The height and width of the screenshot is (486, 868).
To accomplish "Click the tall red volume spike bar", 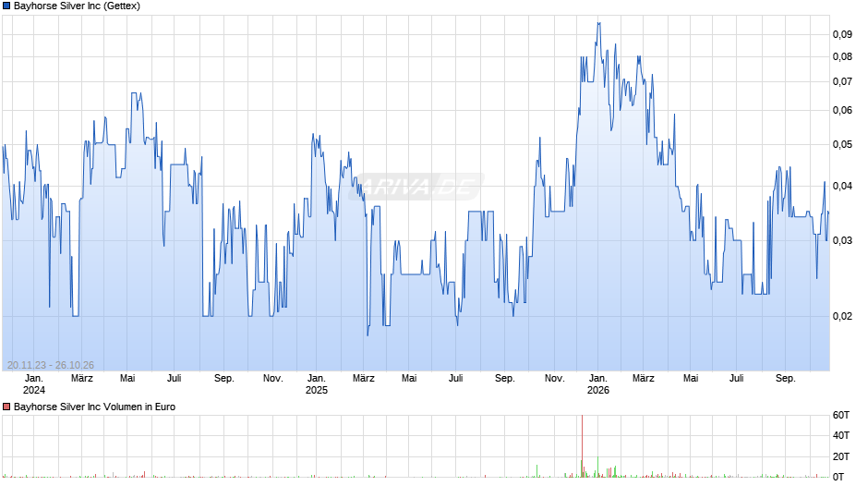I will (582, 446).
